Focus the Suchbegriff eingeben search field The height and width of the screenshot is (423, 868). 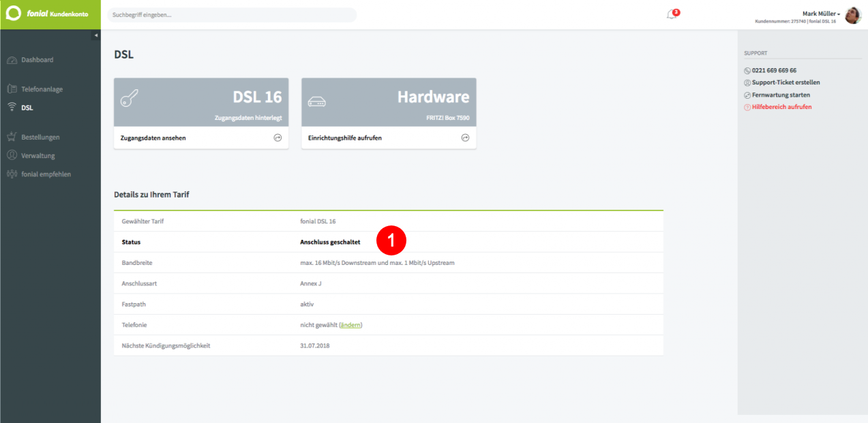point(232,15)
